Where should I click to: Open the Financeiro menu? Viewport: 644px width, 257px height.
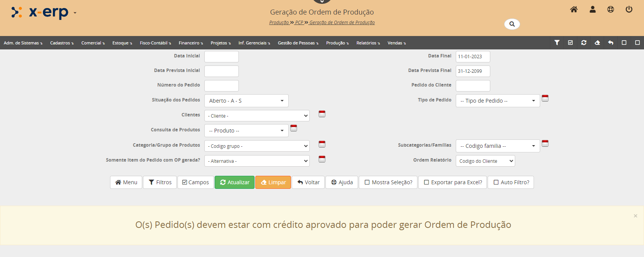tap(191, 43)
